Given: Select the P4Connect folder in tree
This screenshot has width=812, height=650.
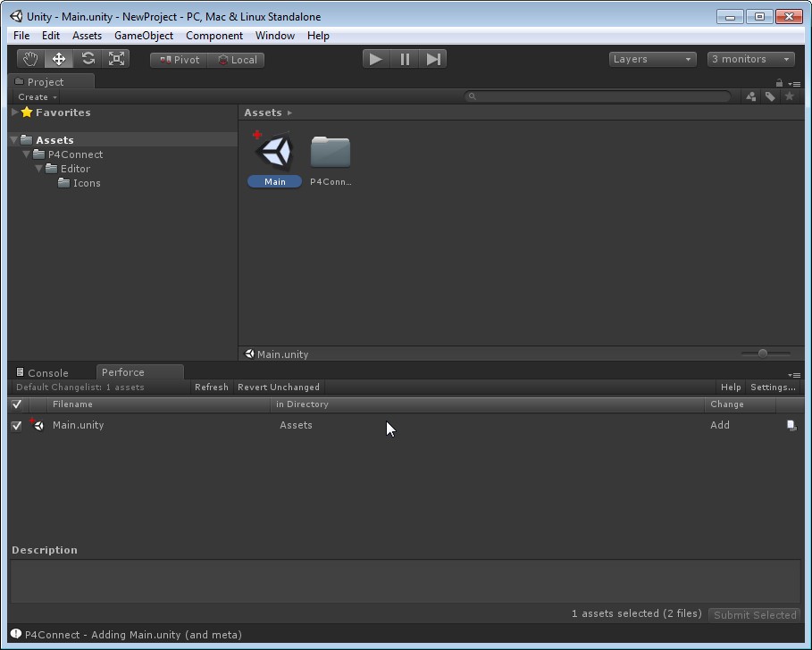Looking at the screenshot, I should (68, 154).
